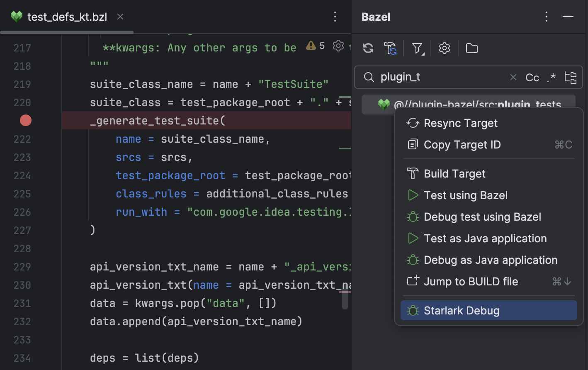Click the build-and-resync hammer icon

pos(389,48)
